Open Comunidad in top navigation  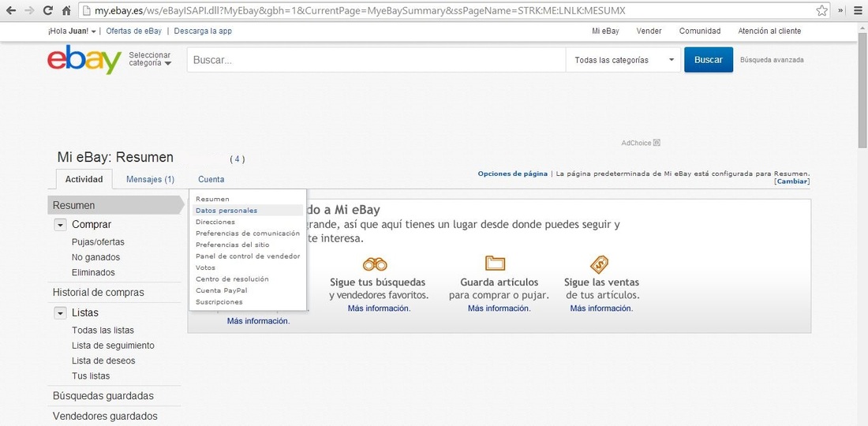700,31
